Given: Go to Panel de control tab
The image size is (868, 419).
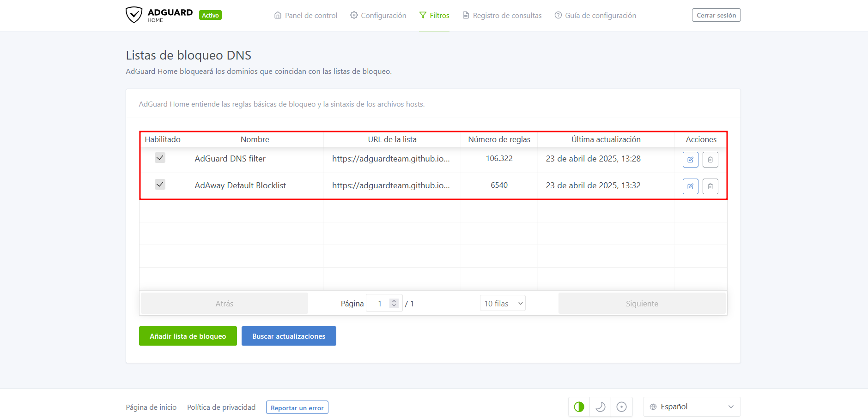Looking at the screenshot, I should [x=306, y=16].
